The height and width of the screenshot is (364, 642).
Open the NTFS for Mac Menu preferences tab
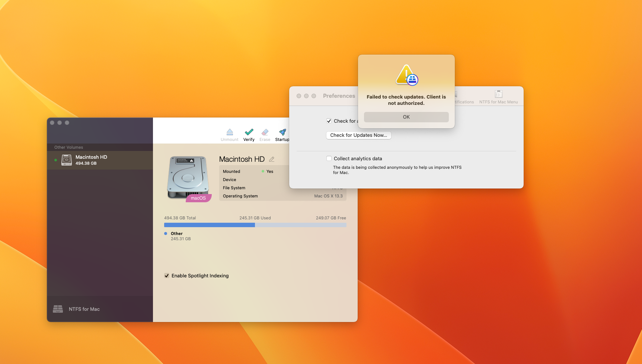499,97
